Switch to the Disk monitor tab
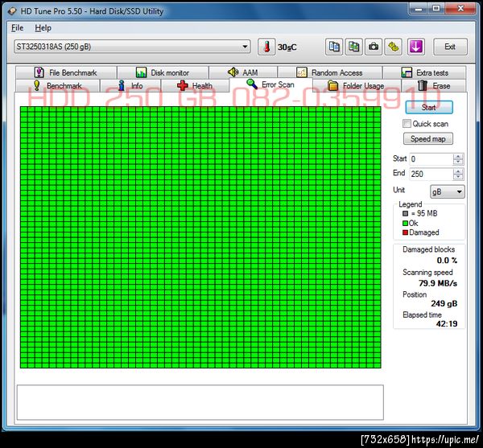 [163, 72]
